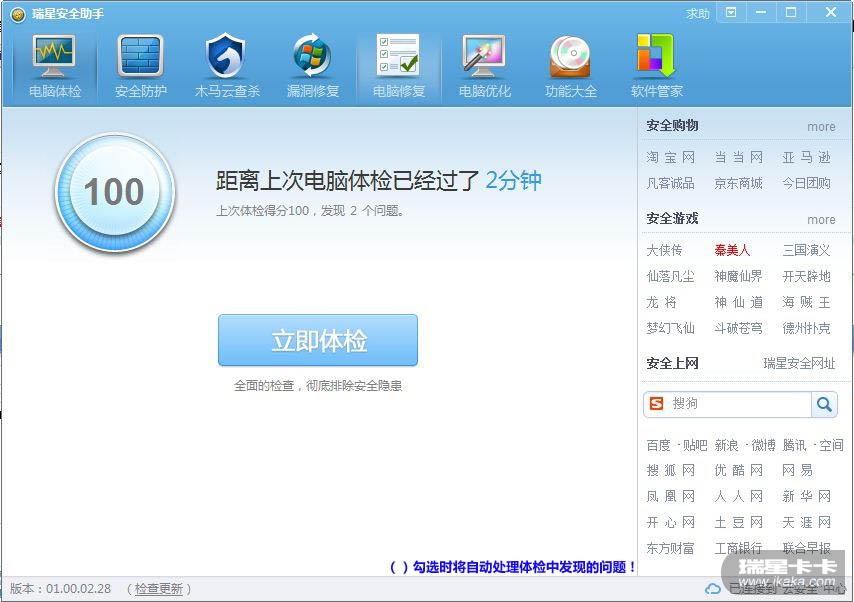Click the 100 score circle
Viewport: 854px width, 602px height.
tap(114, 192)
